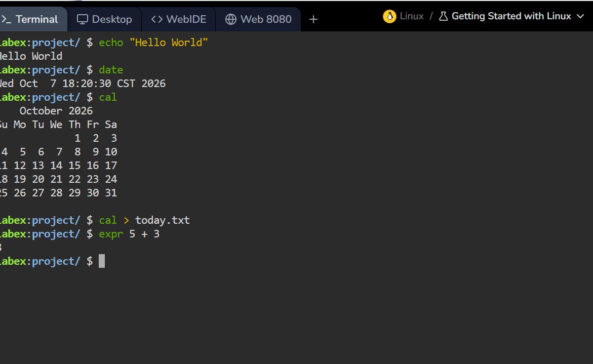This screenshot has width=593, height=364.
Task: Open Getting Started with Linux lab title
Action: pyautogui.click(x=511, y=16)
